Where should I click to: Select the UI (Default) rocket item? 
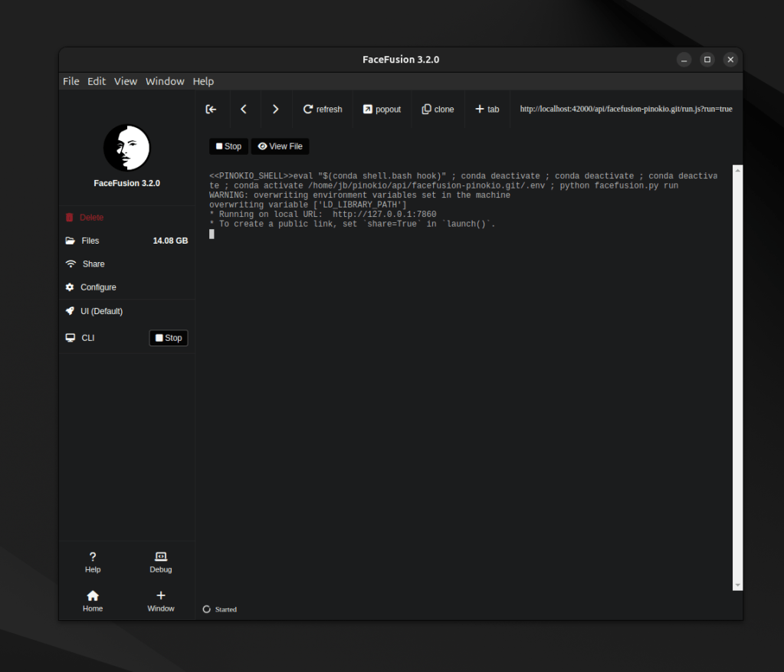click(101, 311)
